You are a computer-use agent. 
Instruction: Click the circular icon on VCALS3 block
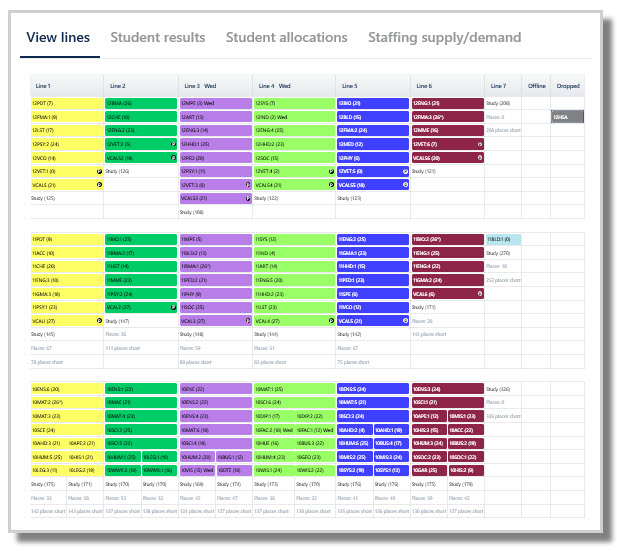point(248,198)
